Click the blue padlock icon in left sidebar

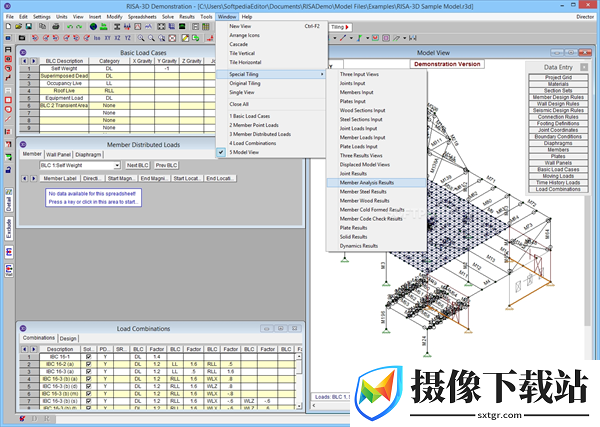(8, 169)
